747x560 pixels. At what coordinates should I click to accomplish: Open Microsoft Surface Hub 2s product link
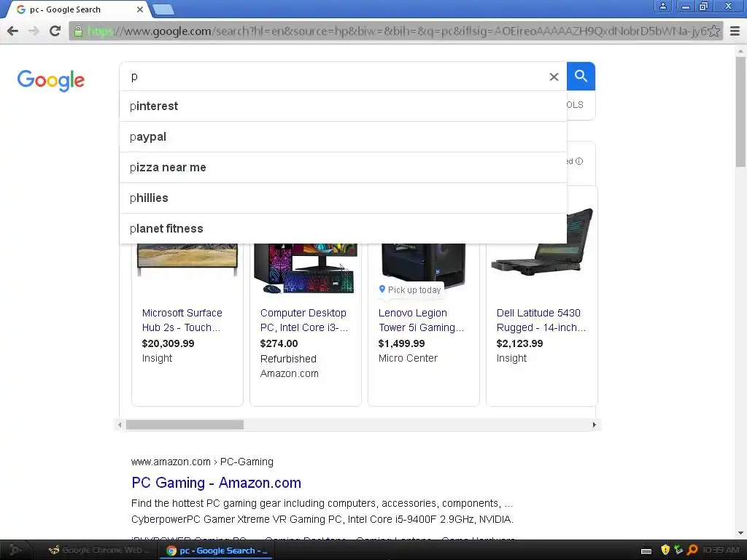(182, 320)
